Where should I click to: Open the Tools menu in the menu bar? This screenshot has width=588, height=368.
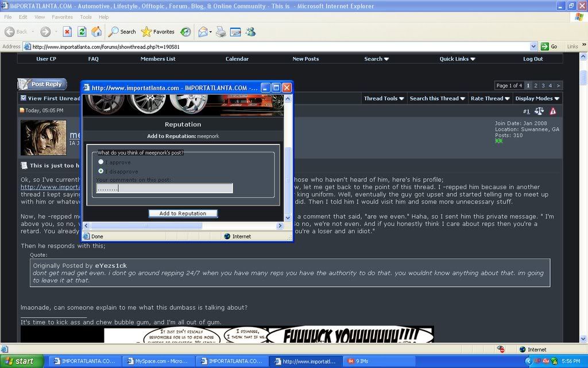point(86,17)
